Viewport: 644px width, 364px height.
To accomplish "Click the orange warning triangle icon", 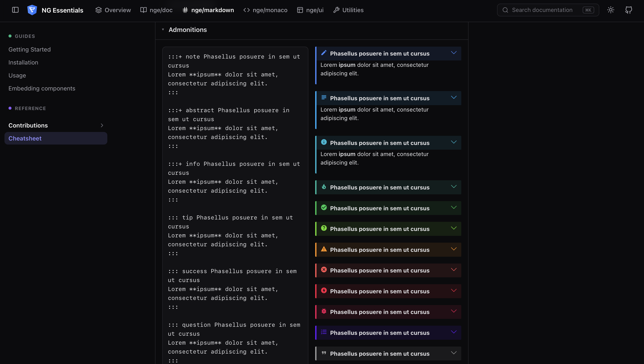I will tap(324, 249).
